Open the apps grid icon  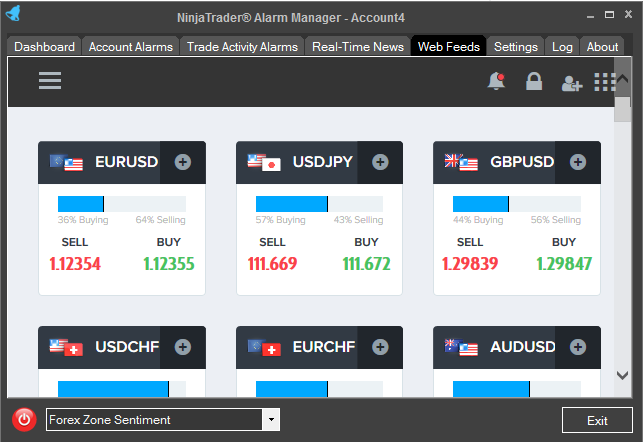[x=605, y=82]
